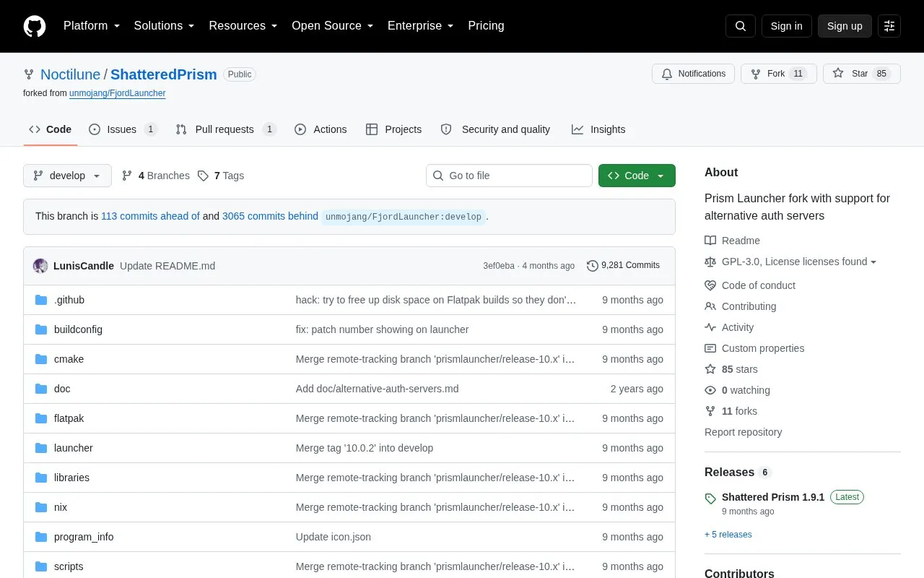Open the 'Update README.md' latest commit message
The height and width of the screenshot is (578, 924).
167,266
